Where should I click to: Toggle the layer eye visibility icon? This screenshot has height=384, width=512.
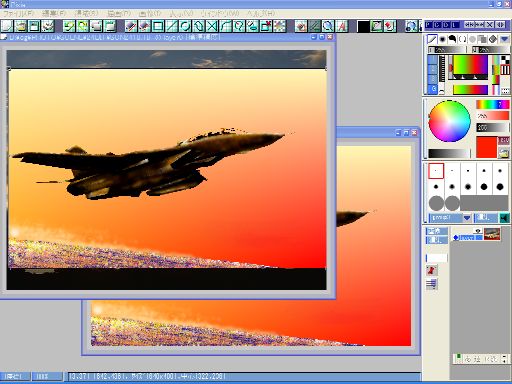pyautogui.click(x=478, y=231)
